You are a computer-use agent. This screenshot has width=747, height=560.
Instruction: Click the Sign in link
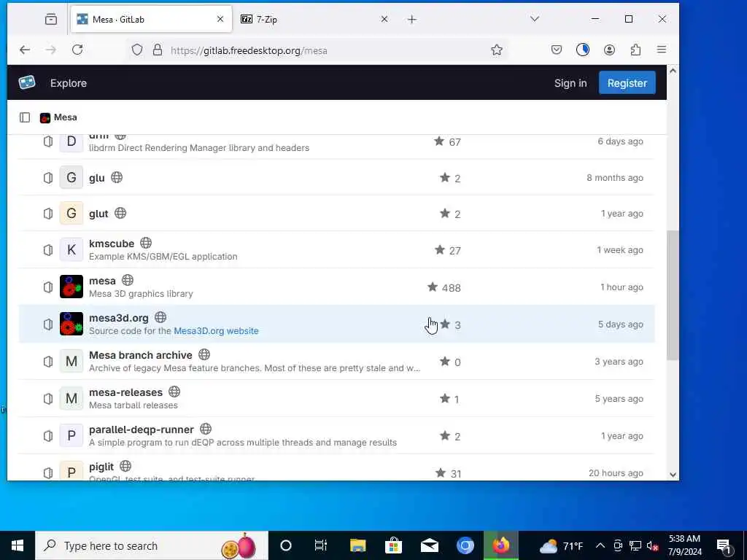(570, 83)
